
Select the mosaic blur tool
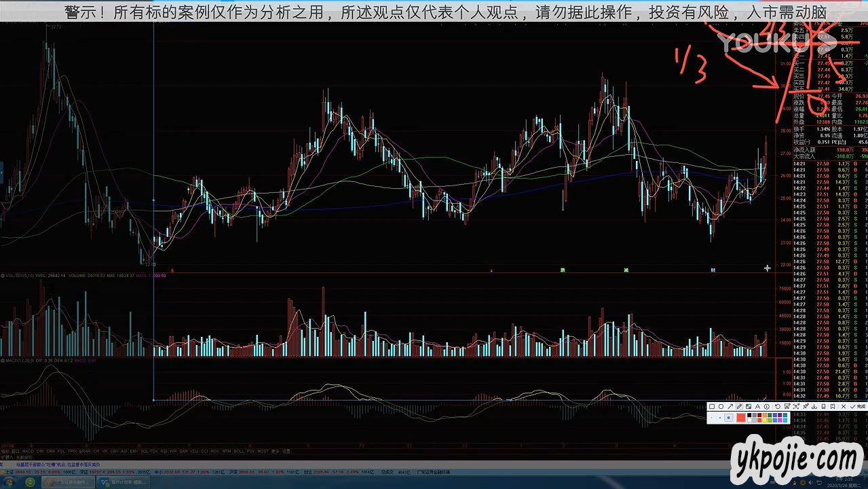(x=749, y=407)
